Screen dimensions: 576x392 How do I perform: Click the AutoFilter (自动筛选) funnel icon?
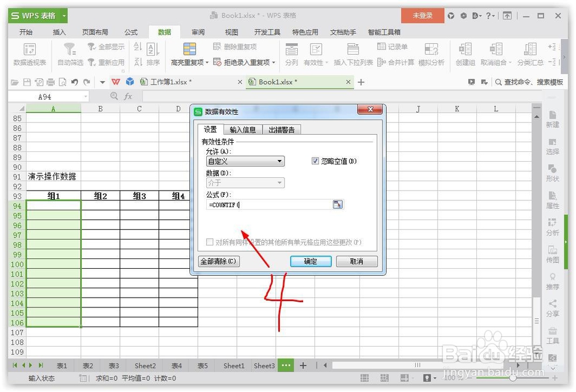[x=70, y=49]
